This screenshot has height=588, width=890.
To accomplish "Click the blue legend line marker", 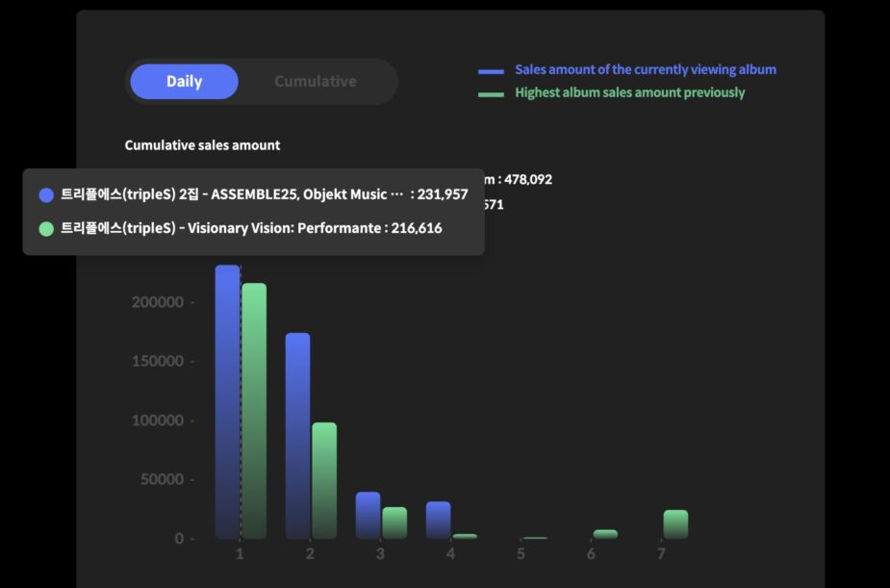I will 491,71.
